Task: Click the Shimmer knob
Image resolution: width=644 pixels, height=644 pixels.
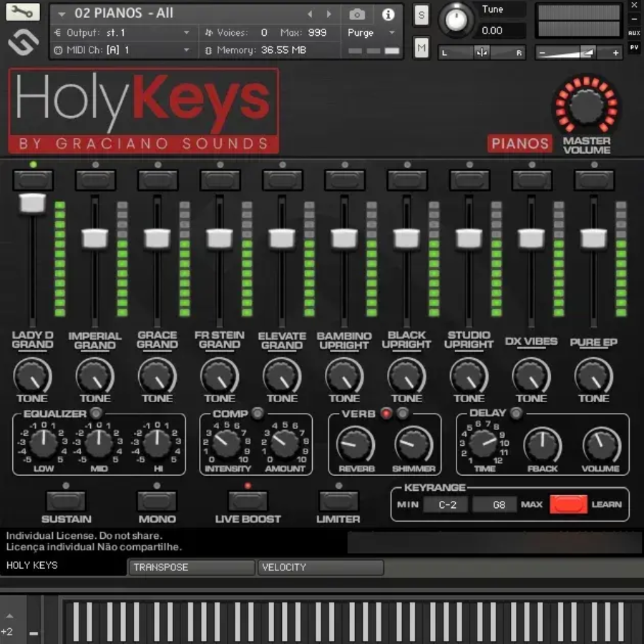Action: 414,445
